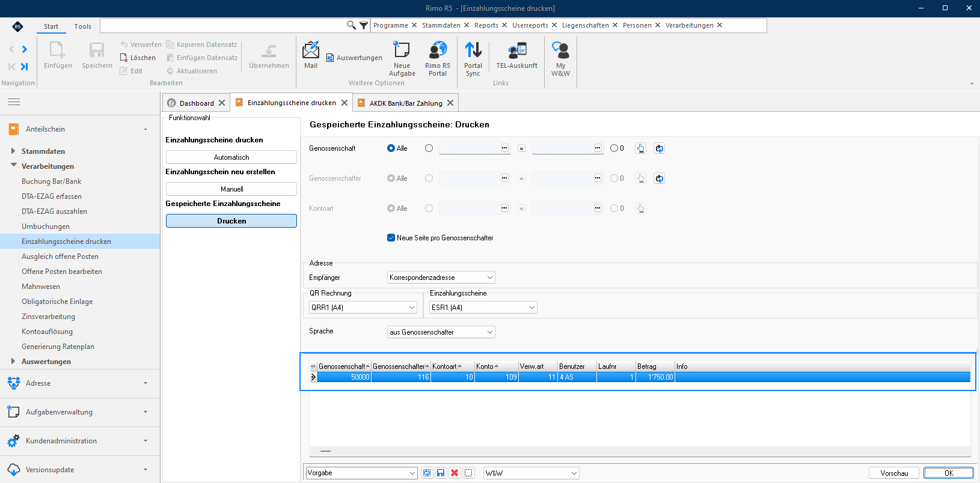Open the Sprache dropdown
The image size is (980, 483).
coord(441,332)
